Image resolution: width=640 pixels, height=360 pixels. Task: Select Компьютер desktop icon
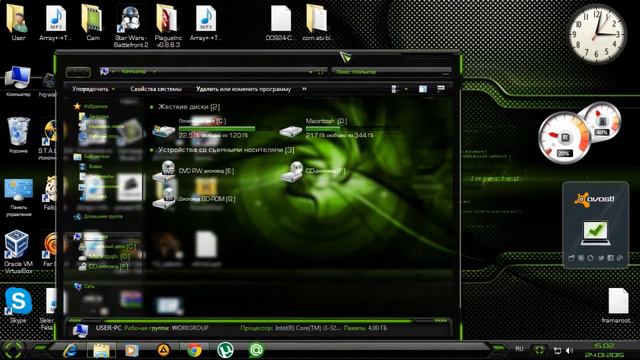18,81
